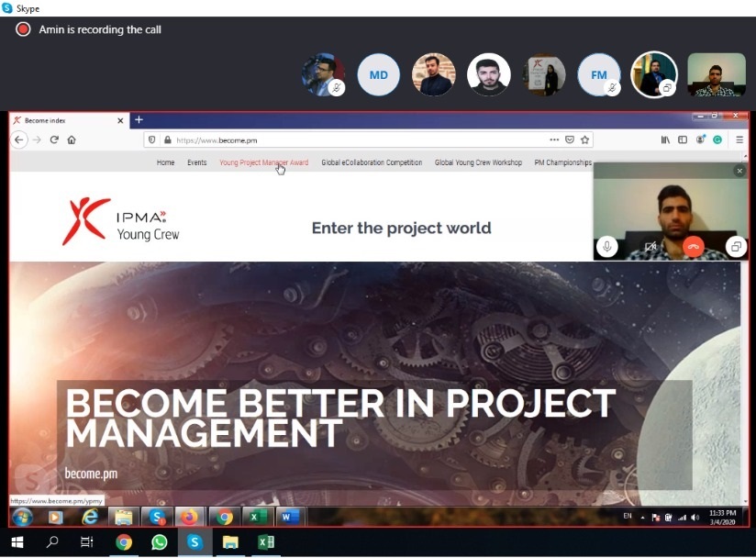Screen dimensions: 756x558
Task: Mute microphone in the self-view panel
Action: click(606, 246)
